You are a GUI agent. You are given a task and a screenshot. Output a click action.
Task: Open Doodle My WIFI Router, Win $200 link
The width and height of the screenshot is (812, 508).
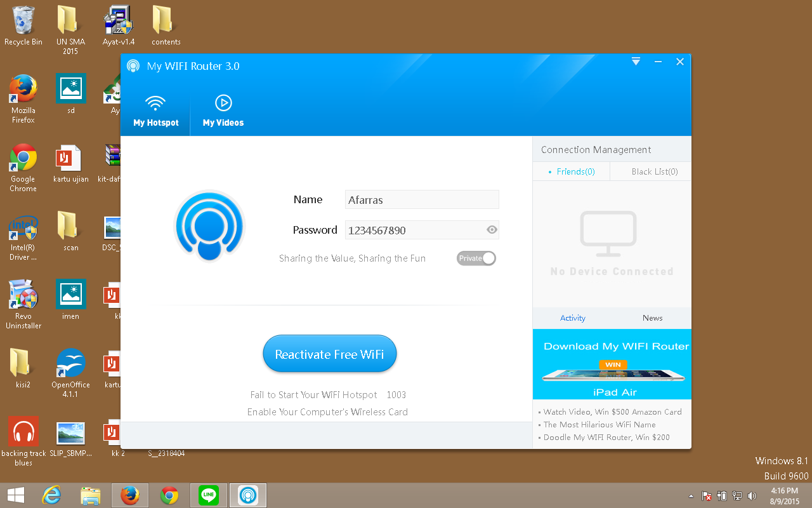pyautogui.click(x=606, y=437)
